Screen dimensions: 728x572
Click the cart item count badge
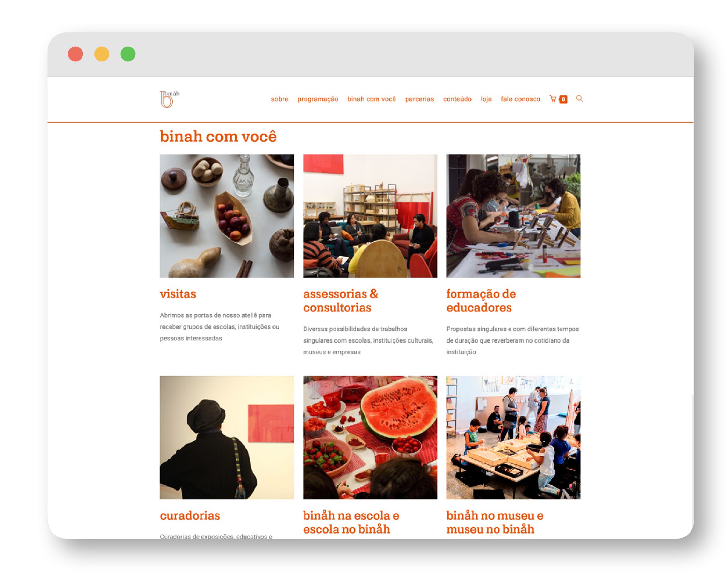563,99
